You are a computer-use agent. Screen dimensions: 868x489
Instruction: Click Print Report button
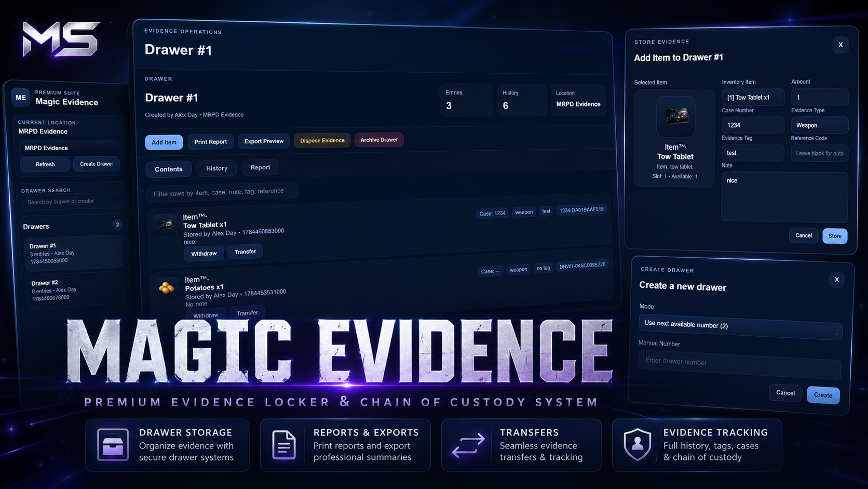pyautogui.click(x=210, y=142)
